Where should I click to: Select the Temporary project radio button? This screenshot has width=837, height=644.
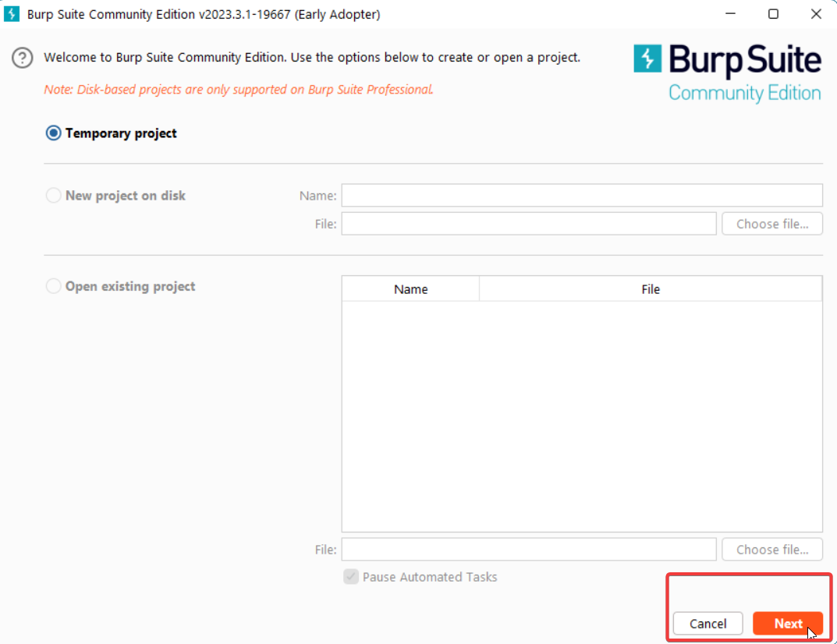coord(54,133)
